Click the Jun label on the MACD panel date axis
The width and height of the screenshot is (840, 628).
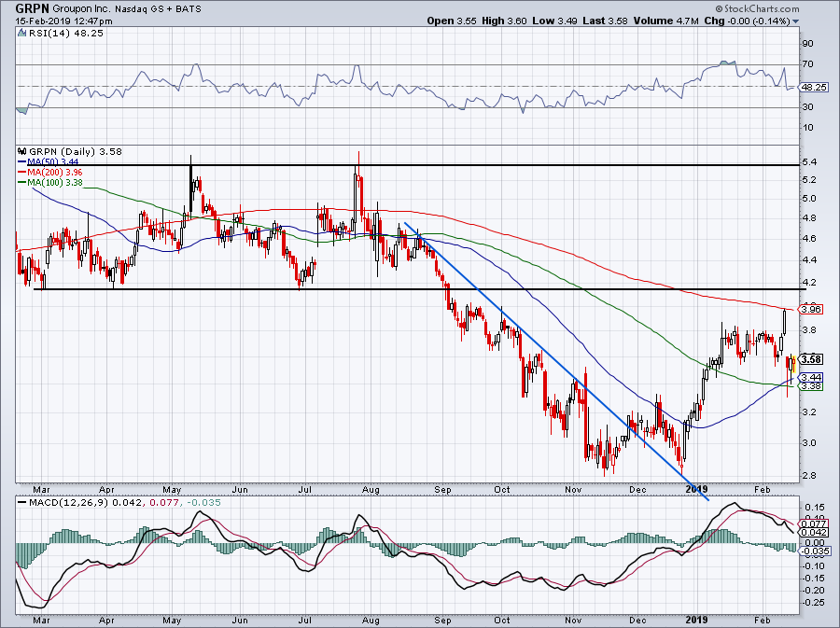pos(240,621)
